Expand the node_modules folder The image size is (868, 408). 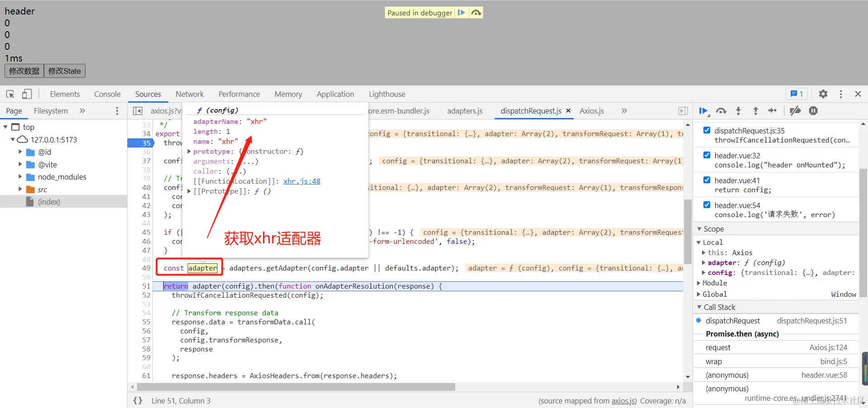[20, 177]
